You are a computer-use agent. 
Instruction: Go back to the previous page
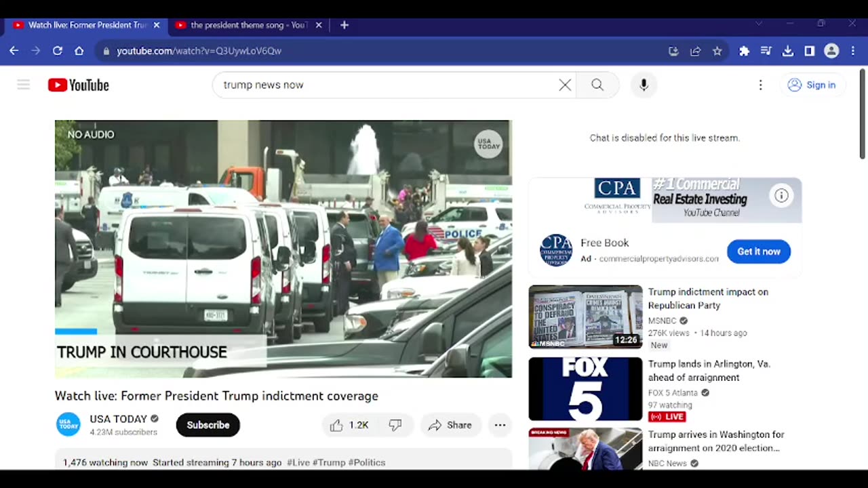coord(14,51)
